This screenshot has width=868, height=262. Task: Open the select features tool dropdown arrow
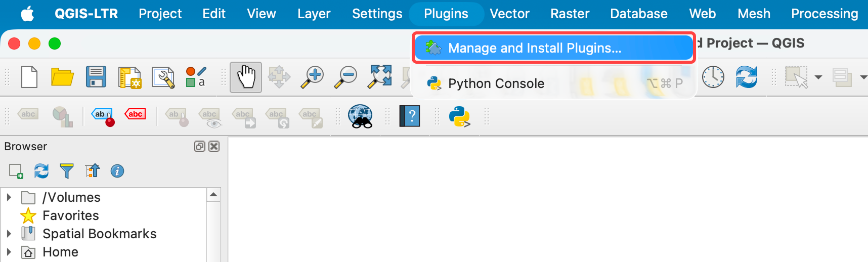tap(818, 77)
